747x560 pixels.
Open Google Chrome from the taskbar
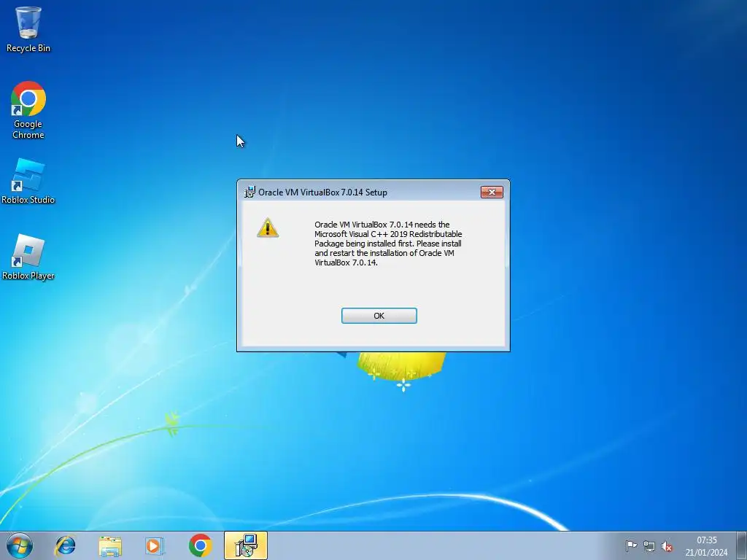click(x=200, y=545)
